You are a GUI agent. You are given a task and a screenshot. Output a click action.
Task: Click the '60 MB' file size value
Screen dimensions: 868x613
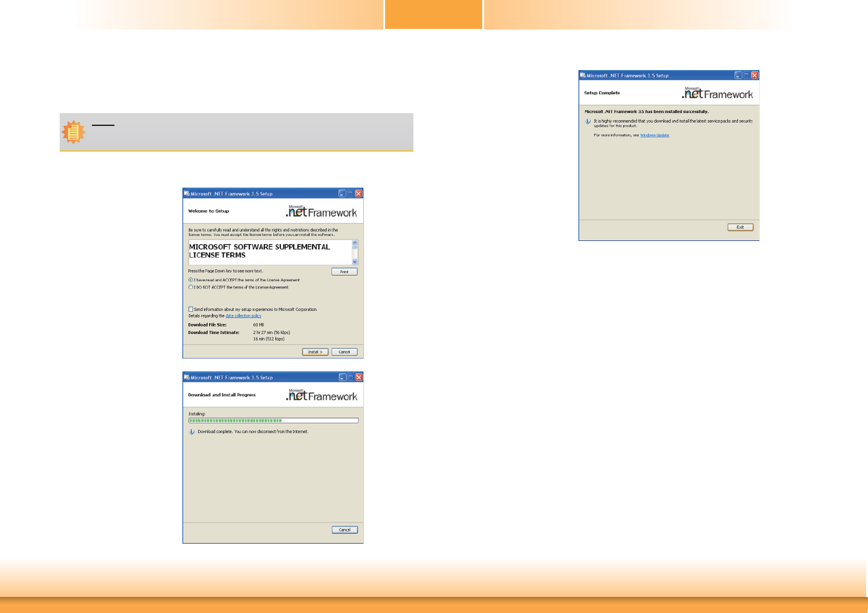pos(258,325)
